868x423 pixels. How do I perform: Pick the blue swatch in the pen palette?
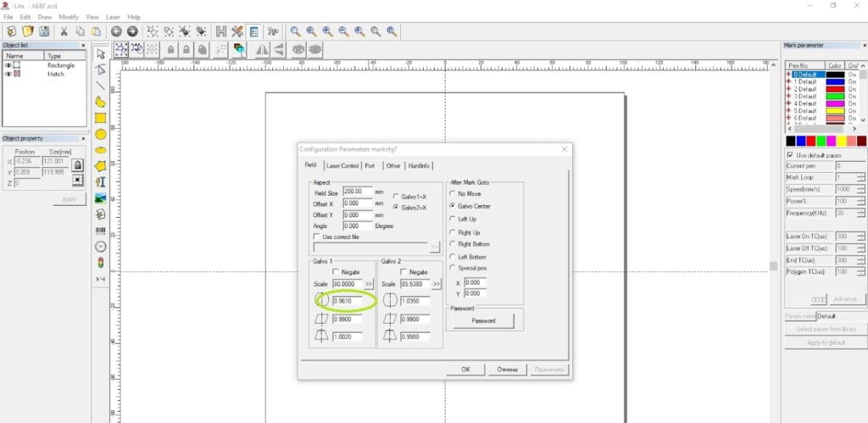coord(801,142)
